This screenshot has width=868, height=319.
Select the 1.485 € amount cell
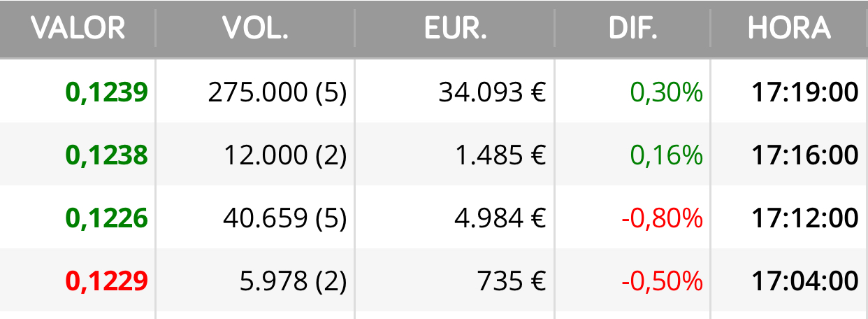[x=500, y=155]
